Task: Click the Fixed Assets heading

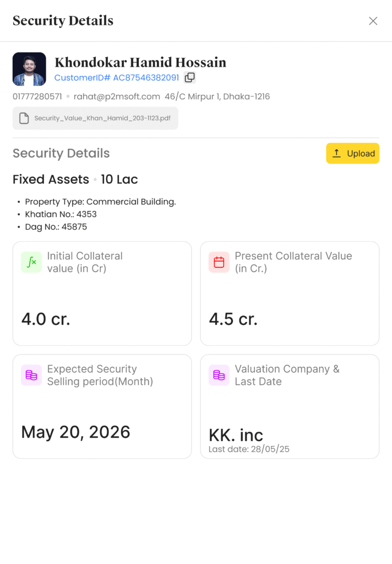Action: click(51, 180)
